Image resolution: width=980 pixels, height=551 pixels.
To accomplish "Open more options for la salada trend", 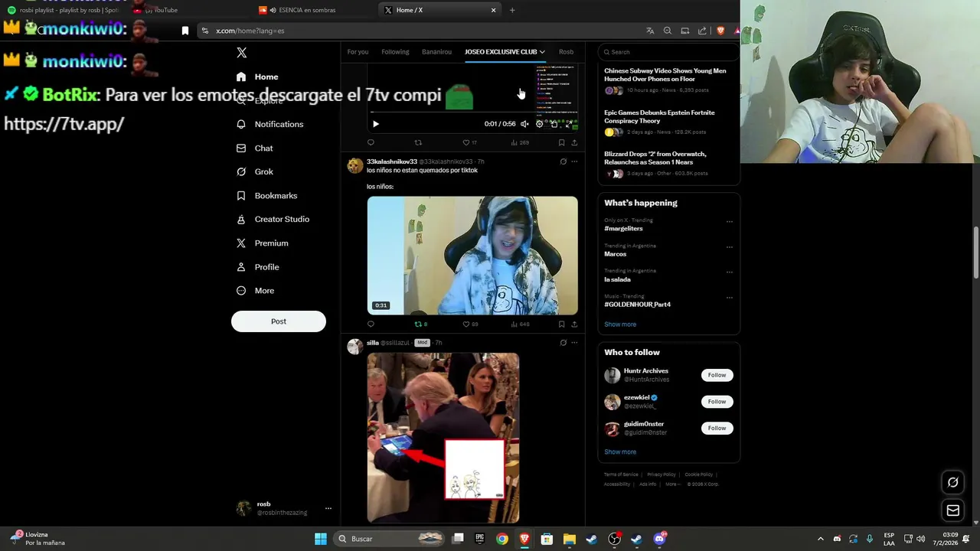I will [729, 272].
